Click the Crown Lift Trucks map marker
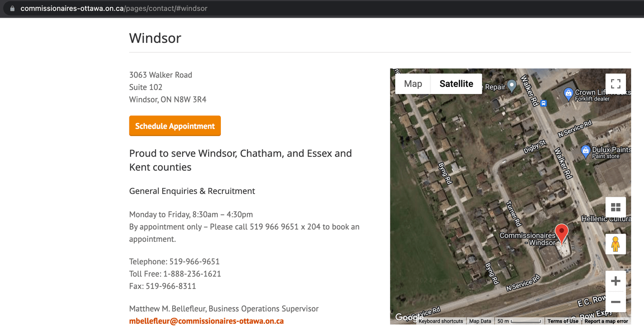 (568, 94)
